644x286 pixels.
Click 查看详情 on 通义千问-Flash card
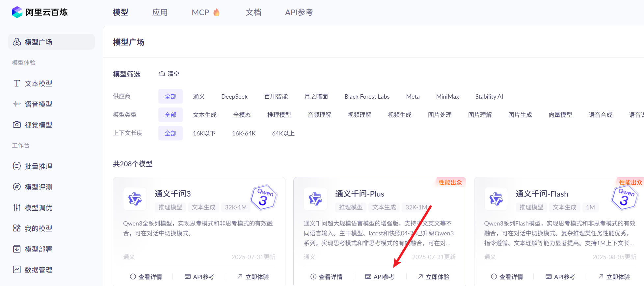(507, 277)
